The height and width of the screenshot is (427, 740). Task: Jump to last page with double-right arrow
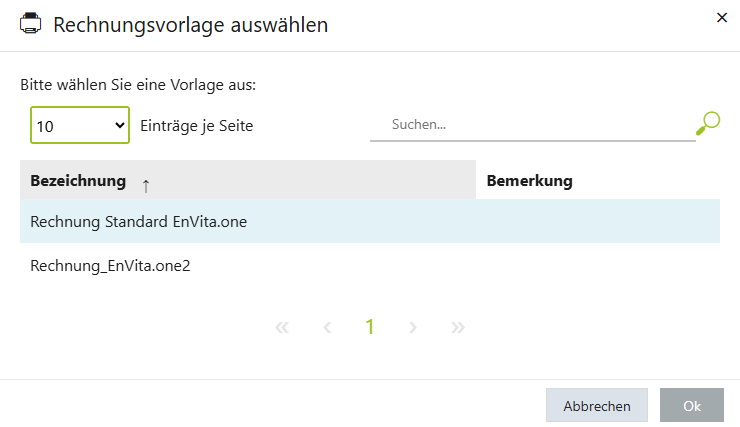point(458,327)
